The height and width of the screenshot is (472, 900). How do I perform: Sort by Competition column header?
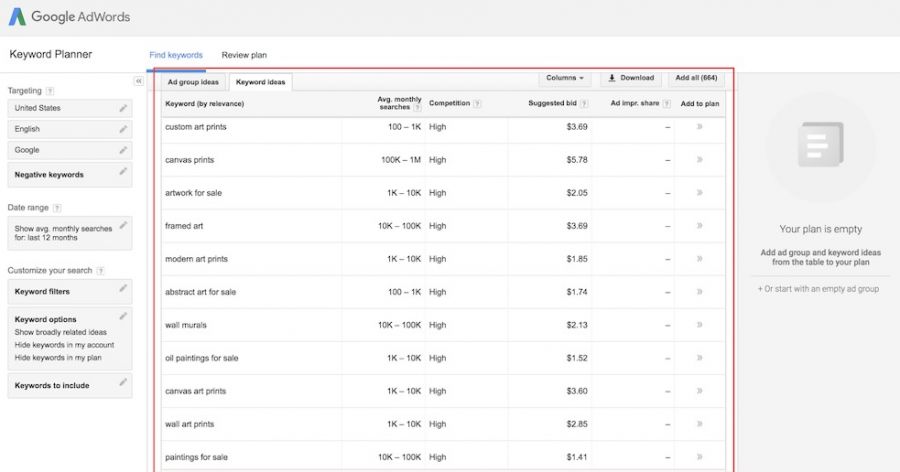pos(449,103)
